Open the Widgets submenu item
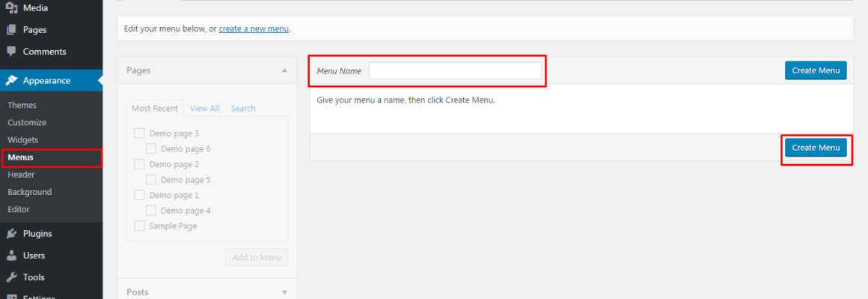Viewport: 868px width, 299px height. pyautogui.click(x=22, y=140)
